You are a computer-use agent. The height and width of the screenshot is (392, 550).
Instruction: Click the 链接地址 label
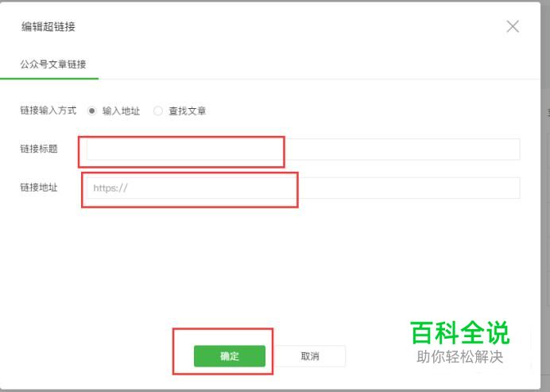click(x=39, y=188)
